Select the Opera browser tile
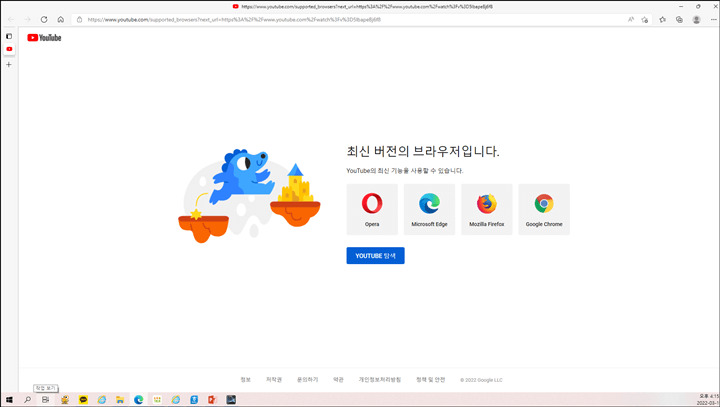The height and width of the screenshot is (407, 720). 372,209
